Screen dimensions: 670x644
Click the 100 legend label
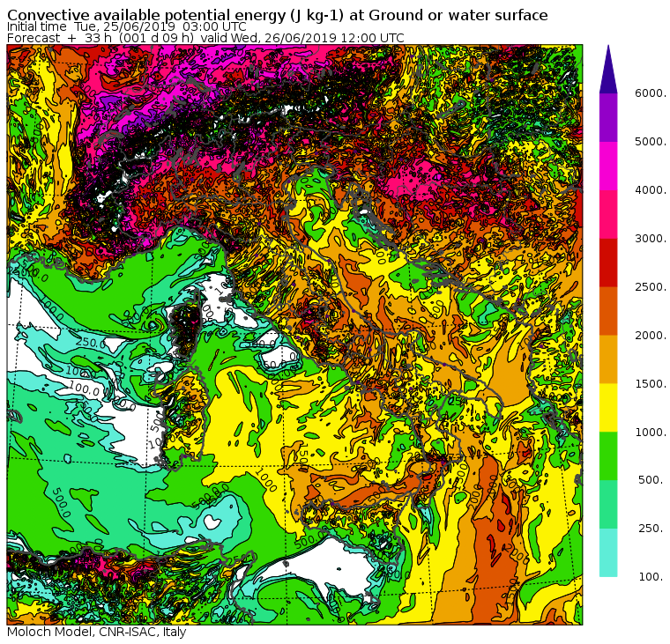(651, 577)
